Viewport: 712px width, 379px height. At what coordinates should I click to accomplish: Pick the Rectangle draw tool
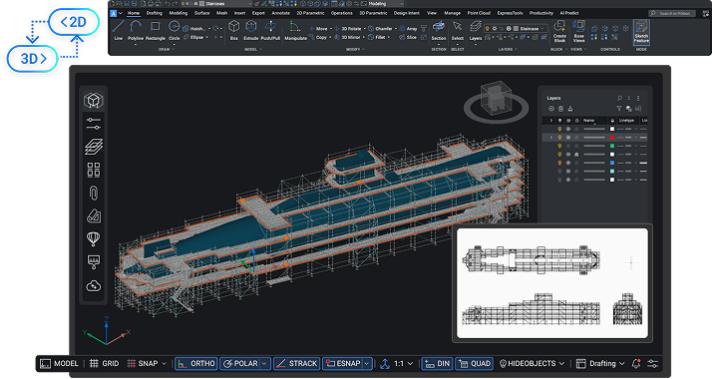(x=155, y=30)
